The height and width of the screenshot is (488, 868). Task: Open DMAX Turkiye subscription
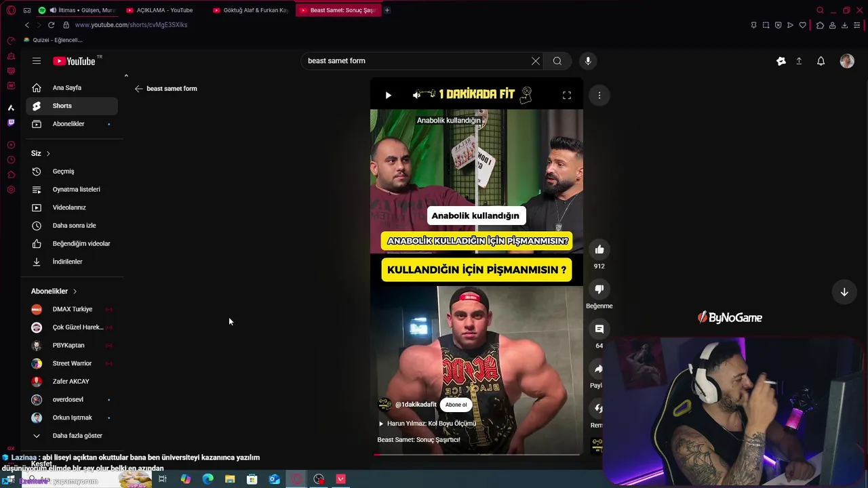click(72, 309)
